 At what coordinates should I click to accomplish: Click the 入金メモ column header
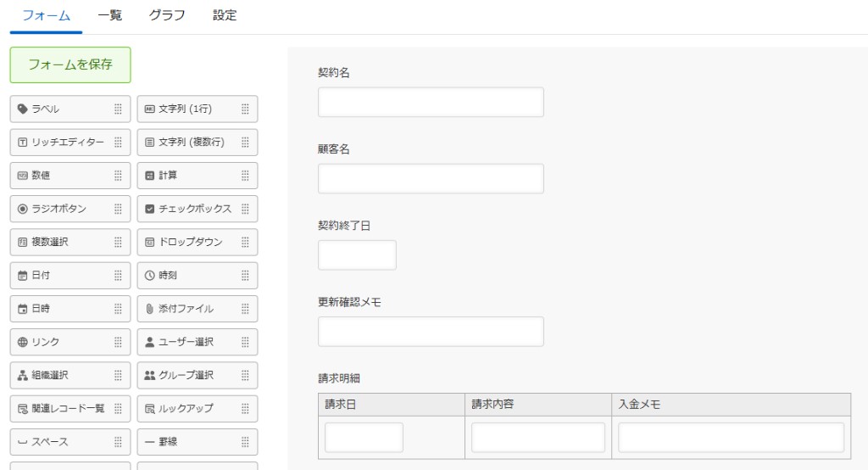(x=732, y=405)
